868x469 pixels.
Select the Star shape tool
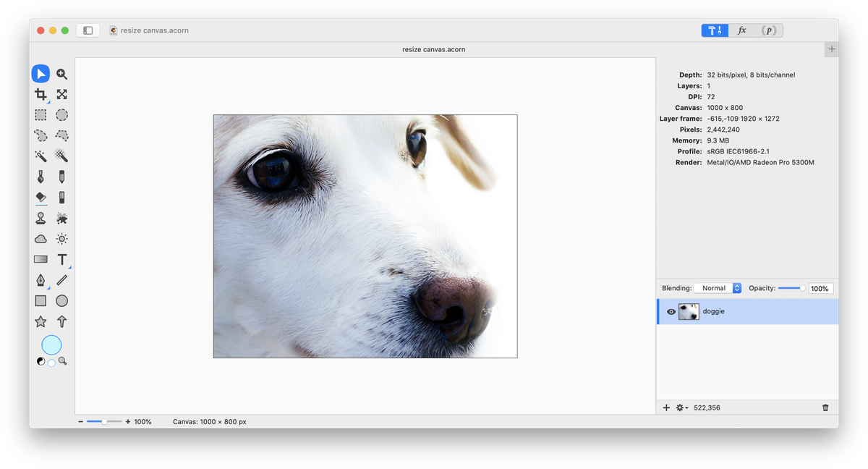tap(41, 321)
